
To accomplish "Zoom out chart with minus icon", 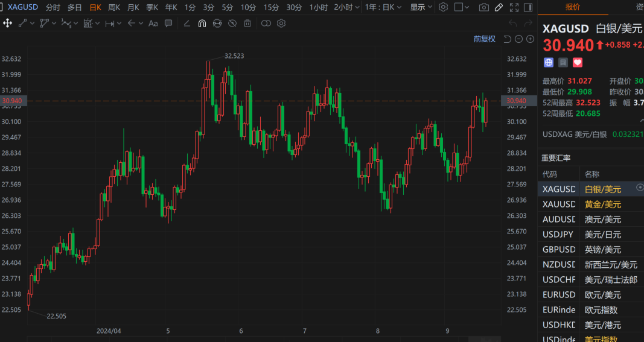I will 518,39.
